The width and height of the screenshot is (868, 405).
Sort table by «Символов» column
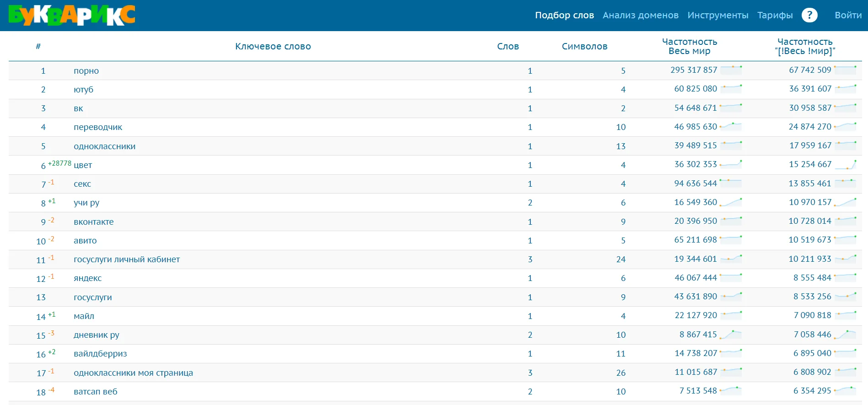pos(584,46)
